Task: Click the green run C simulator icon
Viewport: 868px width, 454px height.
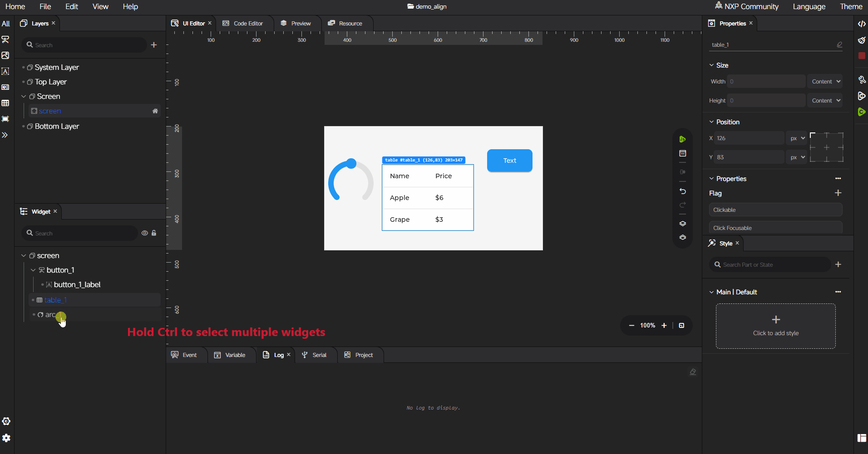Action: click(x=862, y=112)
